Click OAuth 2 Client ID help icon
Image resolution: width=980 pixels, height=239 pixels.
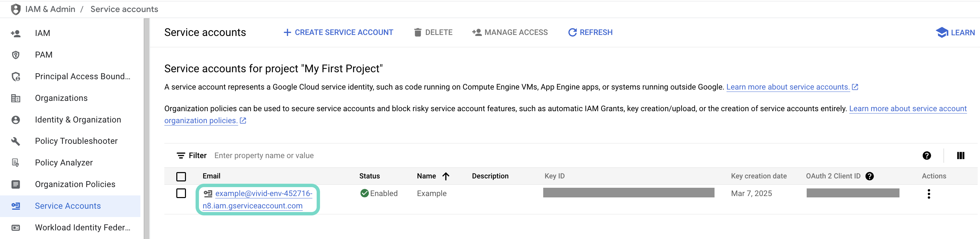[x=869, y=176]
